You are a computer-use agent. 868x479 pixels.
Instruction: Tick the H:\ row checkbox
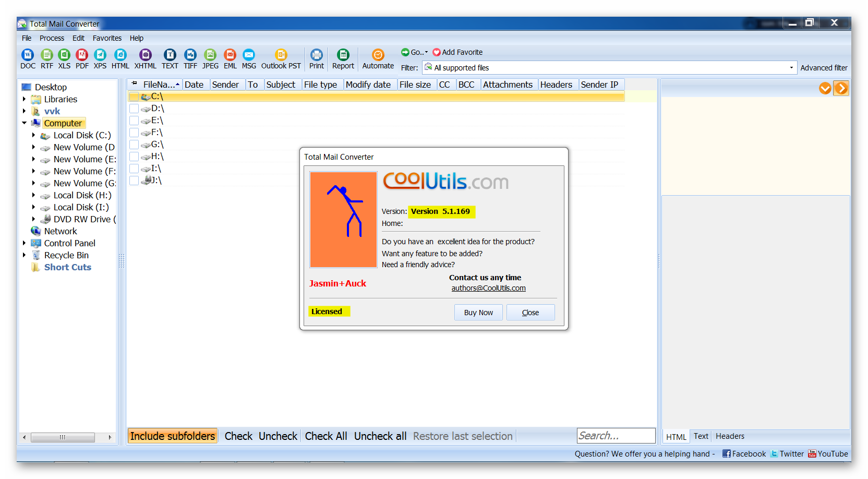click(134, 157)
